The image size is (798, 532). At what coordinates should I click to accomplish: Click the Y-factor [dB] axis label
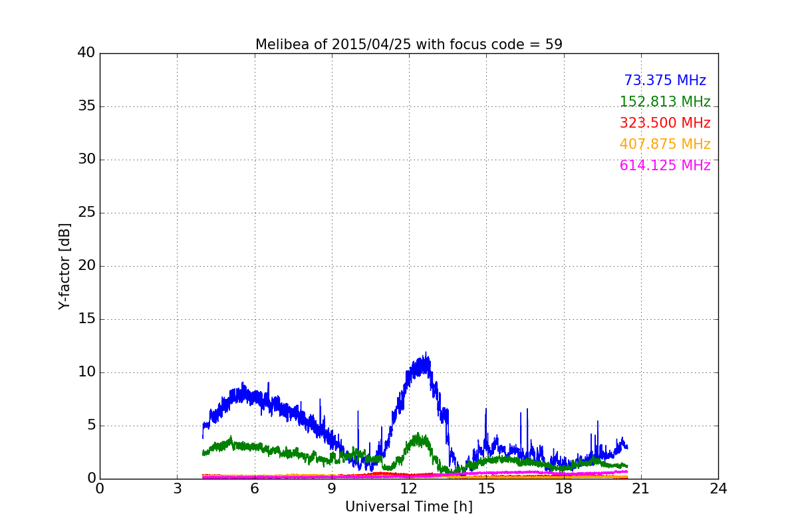pyautogui.click(x=65, y=266)
